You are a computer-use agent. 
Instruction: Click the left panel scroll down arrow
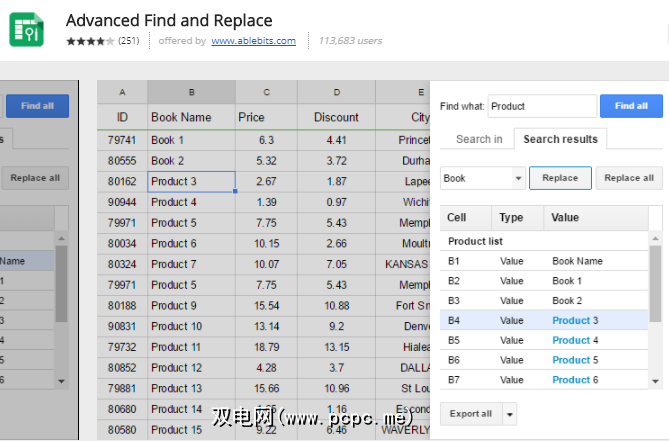tap(61, 380)
